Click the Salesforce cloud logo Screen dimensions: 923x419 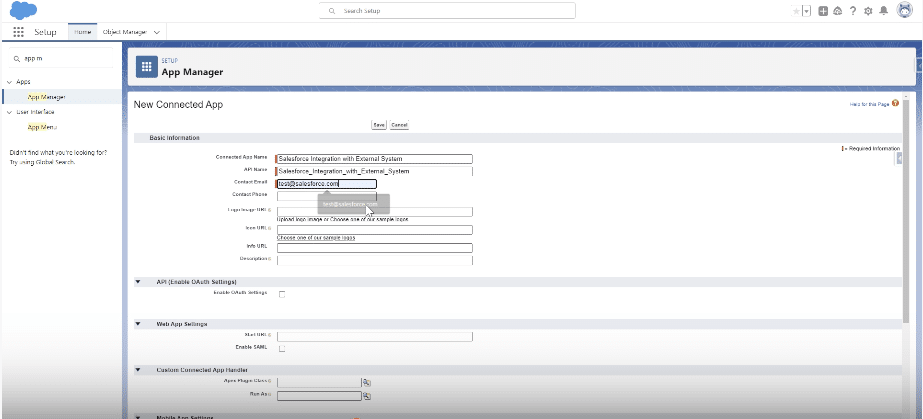pos(24,10)
